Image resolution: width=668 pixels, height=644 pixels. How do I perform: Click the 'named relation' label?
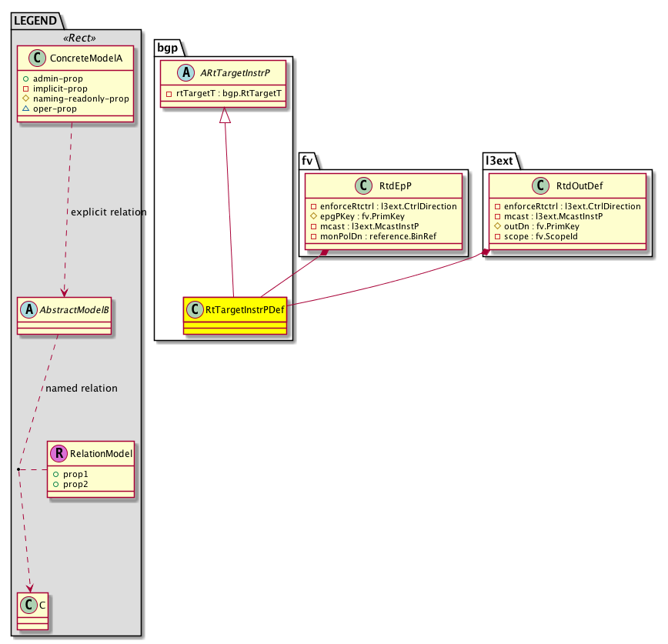tap(82, 388)
